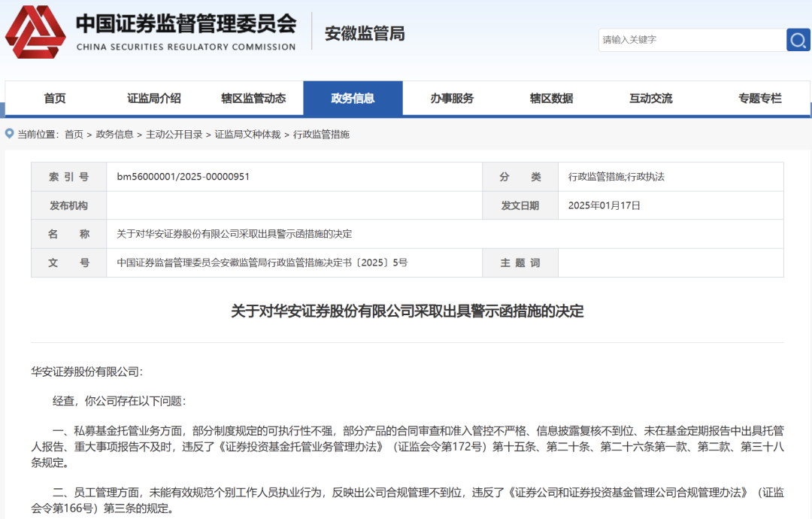Open the 专题专栏 navigation tab
Viewport: 812px width, 519px height.
coord(759,99)
